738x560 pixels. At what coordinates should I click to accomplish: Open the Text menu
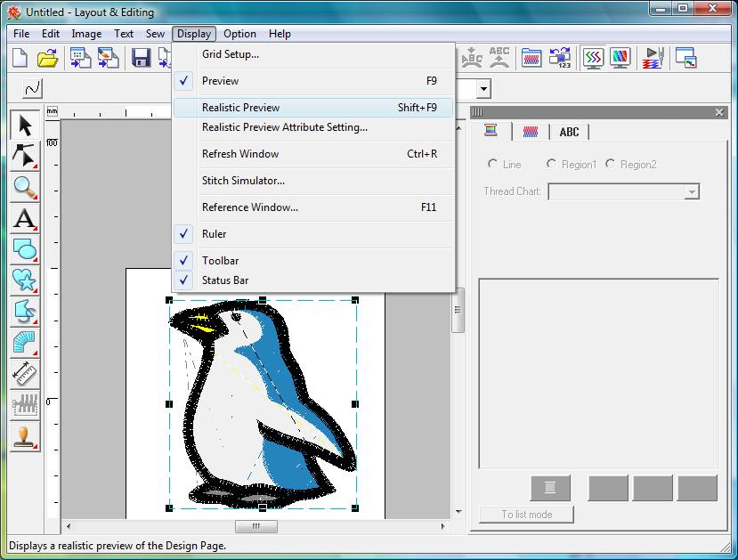[x=124, y=34]
